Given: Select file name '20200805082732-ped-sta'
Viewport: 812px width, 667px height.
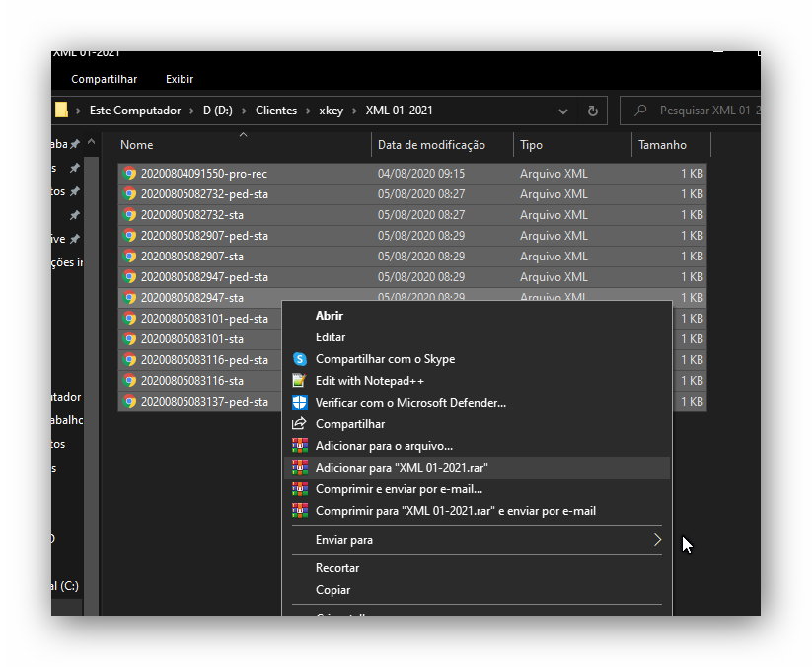Looking at the screenshot, I should coord(204,194).
